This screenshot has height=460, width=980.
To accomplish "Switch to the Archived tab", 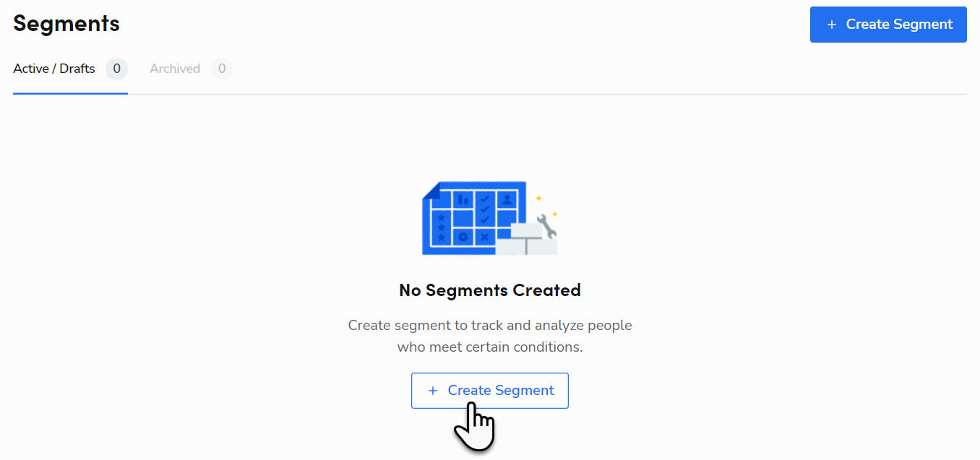I will 174,68.
